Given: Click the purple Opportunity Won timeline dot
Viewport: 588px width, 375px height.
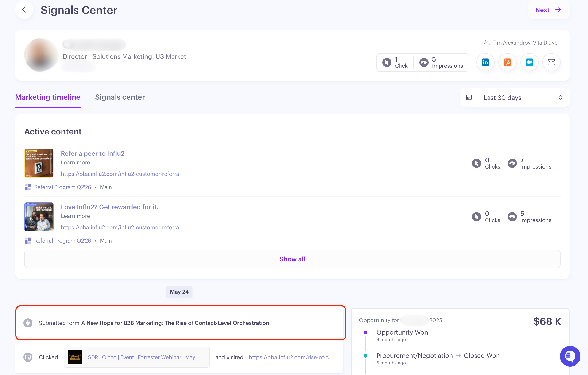Looking at the screenshot, I should coord(365,332).
